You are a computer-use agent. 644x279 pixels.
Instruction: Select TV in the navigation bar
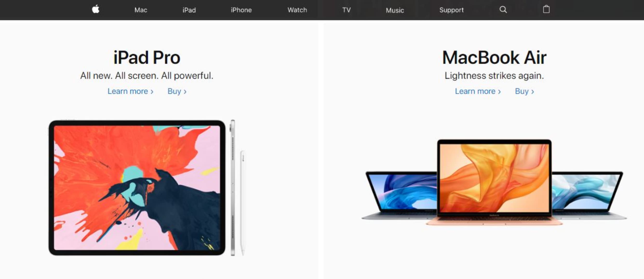tap(346, 10)
